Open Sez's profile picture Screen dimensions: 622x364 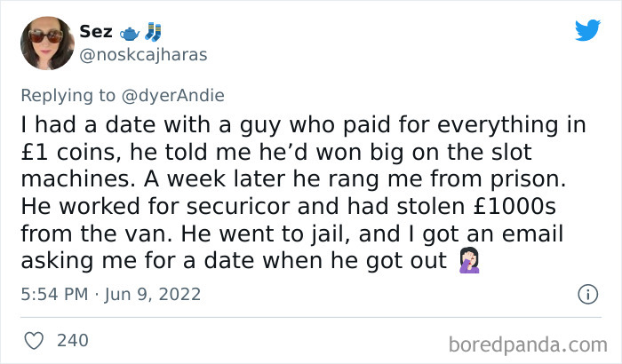(47, 43)
